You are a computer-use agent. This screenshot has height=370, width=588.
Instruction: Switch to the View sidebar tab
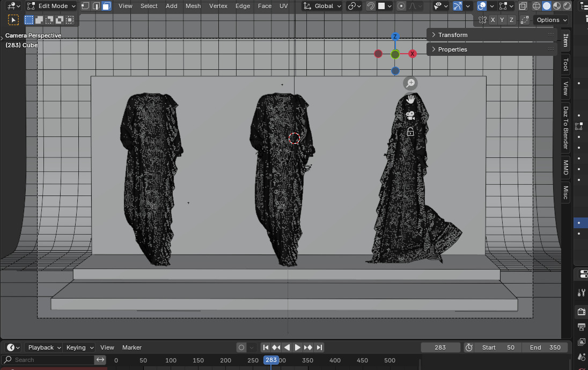[x=565, y=89]
